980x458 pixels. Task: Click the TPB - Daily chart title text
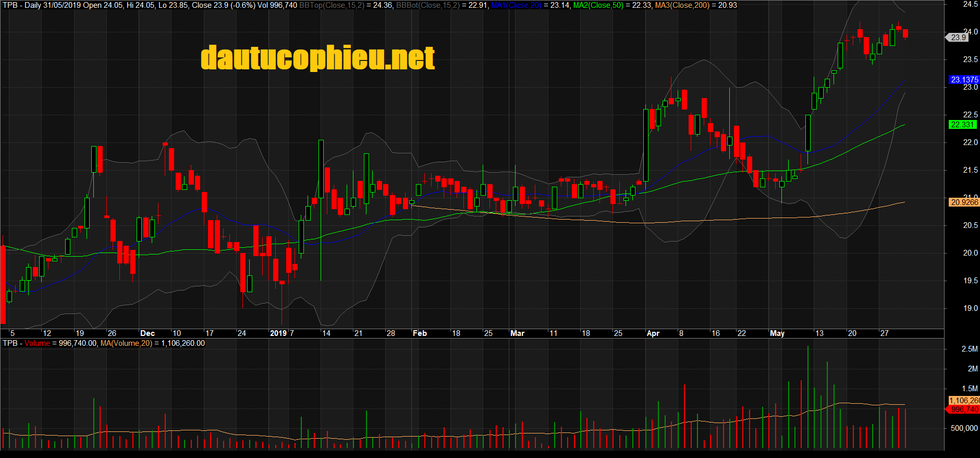22,5
